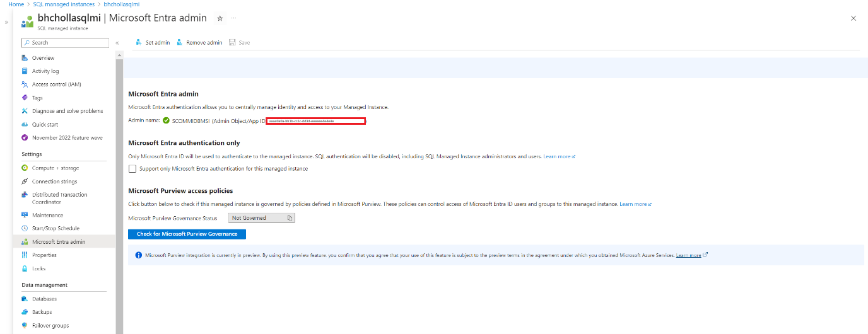Expand the portal menu chevron at far left
This screenshot has height=334, width=868.
click(x=6, y=22)
